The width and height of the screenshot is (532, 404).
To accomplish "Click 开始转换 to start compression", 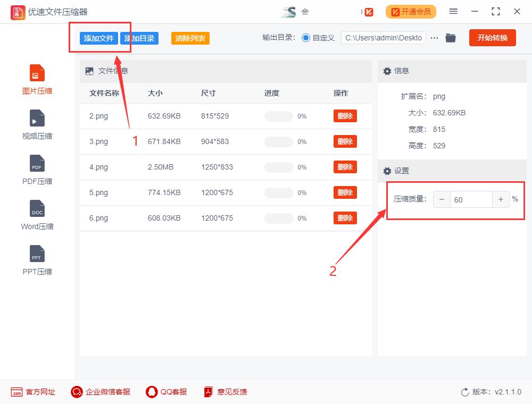I will click(x=492, y=38).
